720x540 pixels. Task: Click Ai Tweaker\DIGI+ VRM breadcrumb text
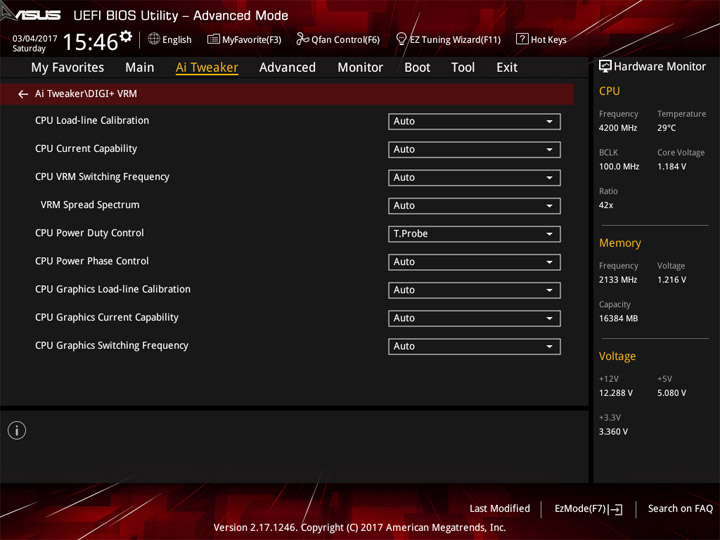point(86,94)
